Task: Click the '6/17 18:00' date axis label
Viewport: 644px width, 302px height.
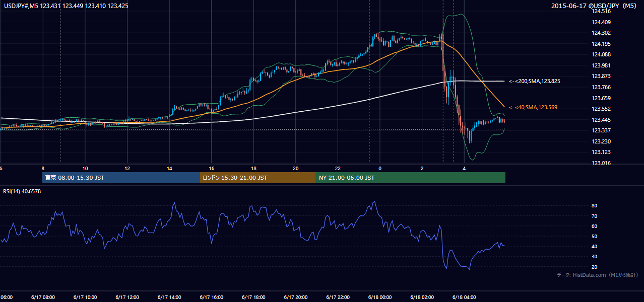Action: point(253,297)
